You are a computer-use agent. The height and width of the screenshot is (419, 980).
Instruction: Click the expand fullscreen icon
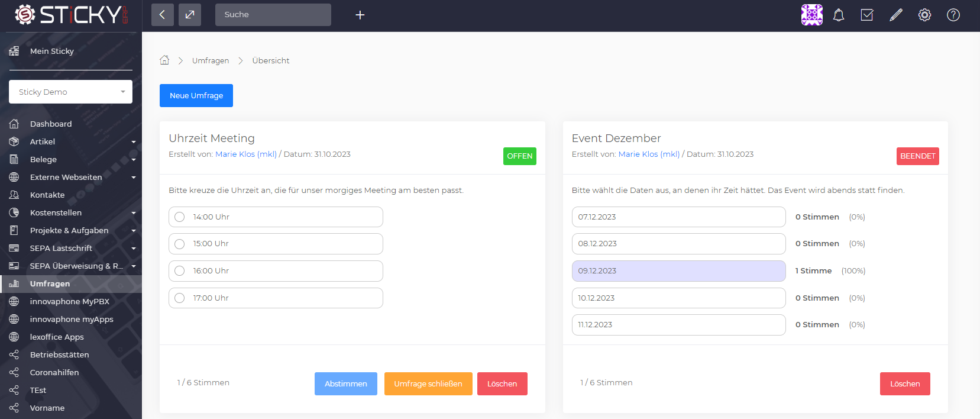190,15
